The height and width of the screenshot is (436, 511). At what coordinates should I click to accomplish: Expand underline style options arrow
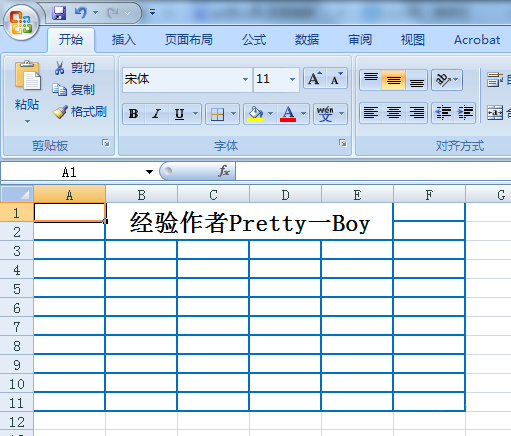pyautogui.click(x=196, y=114)
